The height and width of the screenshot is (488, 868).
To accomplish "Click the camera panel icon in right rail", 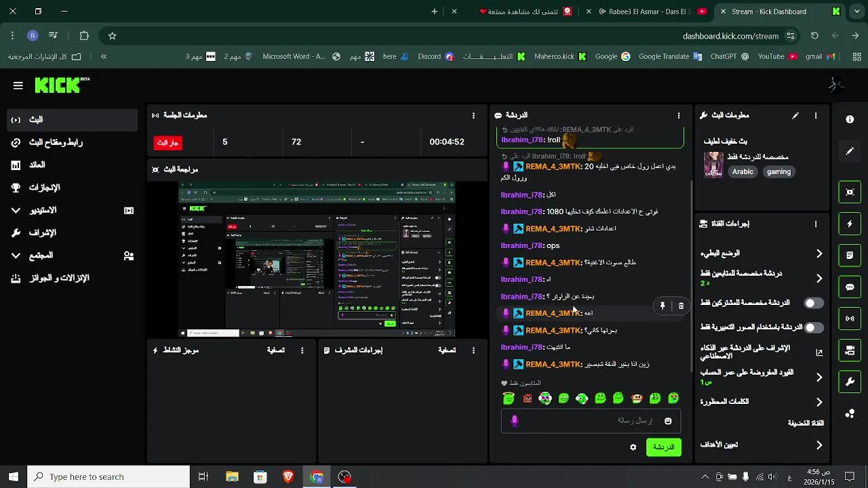I will [x=850, y=350].
